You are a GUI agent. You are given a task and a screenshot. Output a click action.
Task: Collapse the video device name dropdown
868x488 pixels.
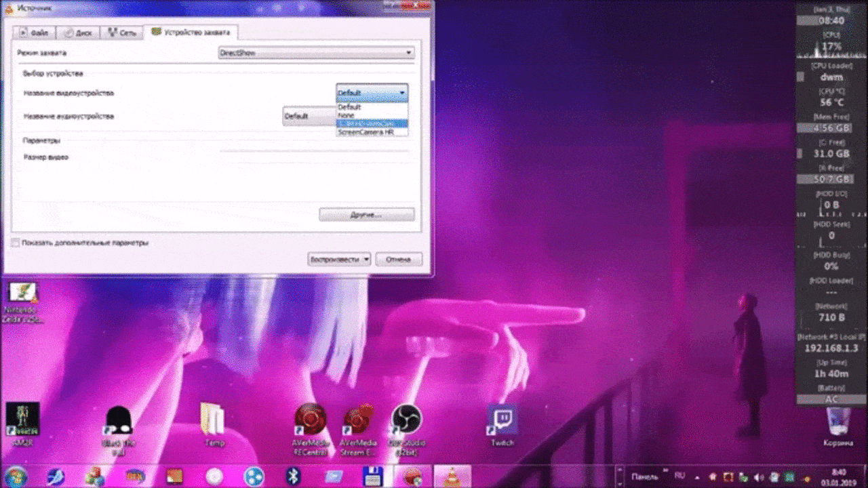coord(402,93)
